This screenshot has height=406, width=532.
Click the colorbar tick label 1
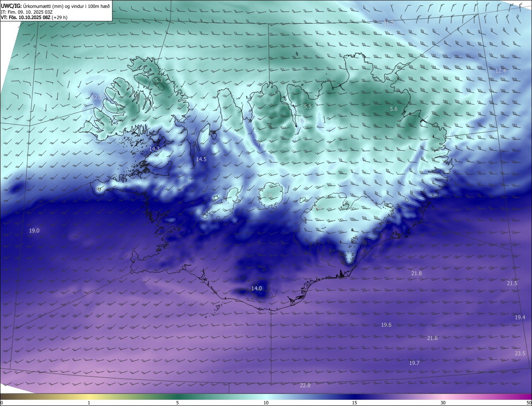click(x=89, y=403)
